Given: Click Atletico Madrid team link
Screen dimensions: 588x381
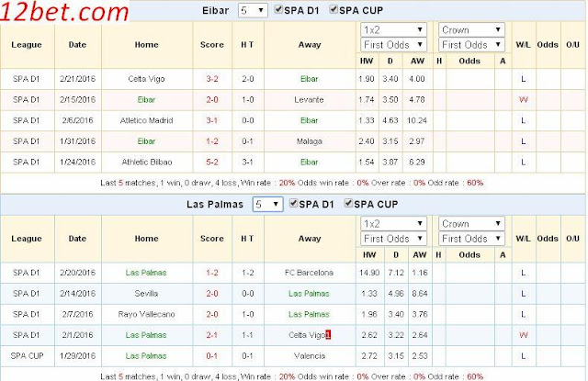Looking at the screenshot, I should [x=147, y=120].
